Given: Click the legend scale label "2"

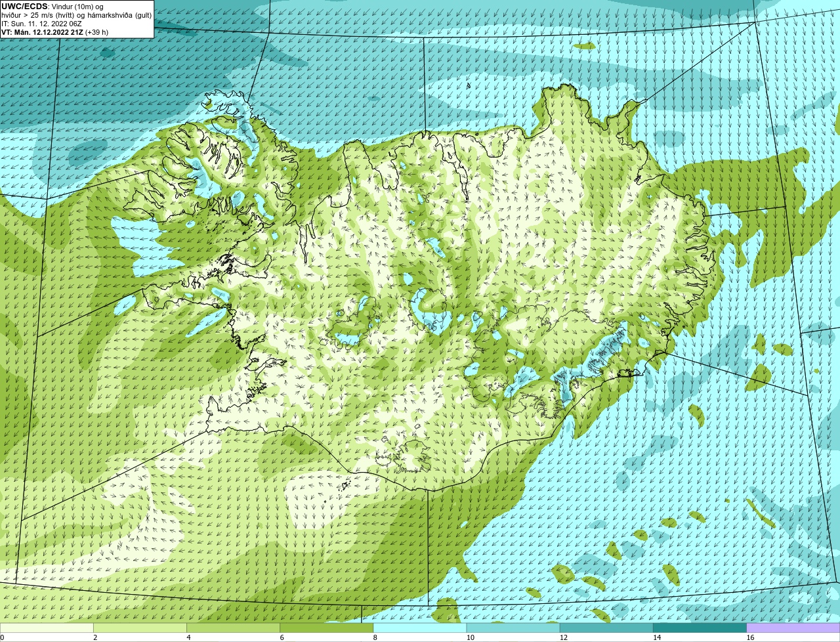Looking at the screenshot, I should click(95, 637).
